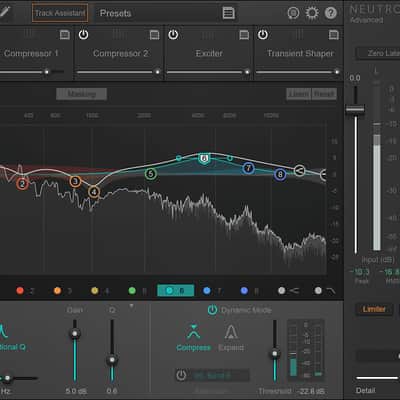This screenshot has width=400, height=400.
Task: Toggle Dynamic Mode power button
Action: 212,310
